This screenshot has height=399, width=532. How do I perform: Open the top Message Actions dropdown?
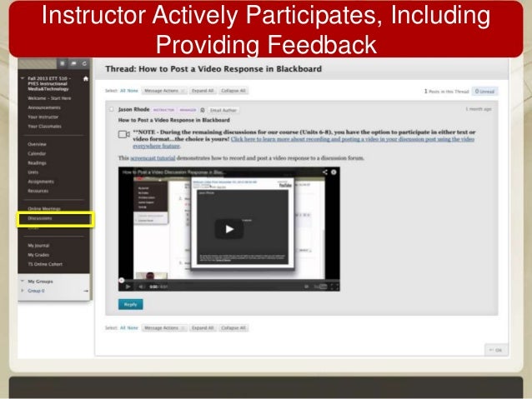(x=164, y=91)
